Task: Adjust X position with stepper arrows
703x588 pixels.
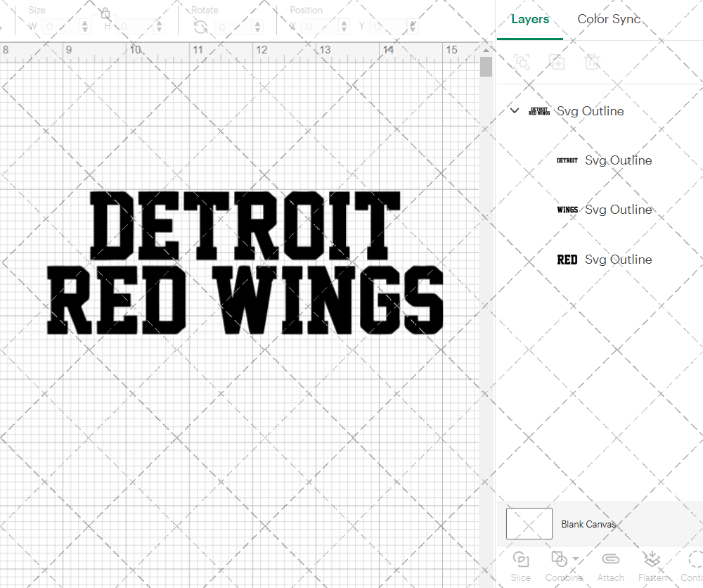Action: point(344,27)
